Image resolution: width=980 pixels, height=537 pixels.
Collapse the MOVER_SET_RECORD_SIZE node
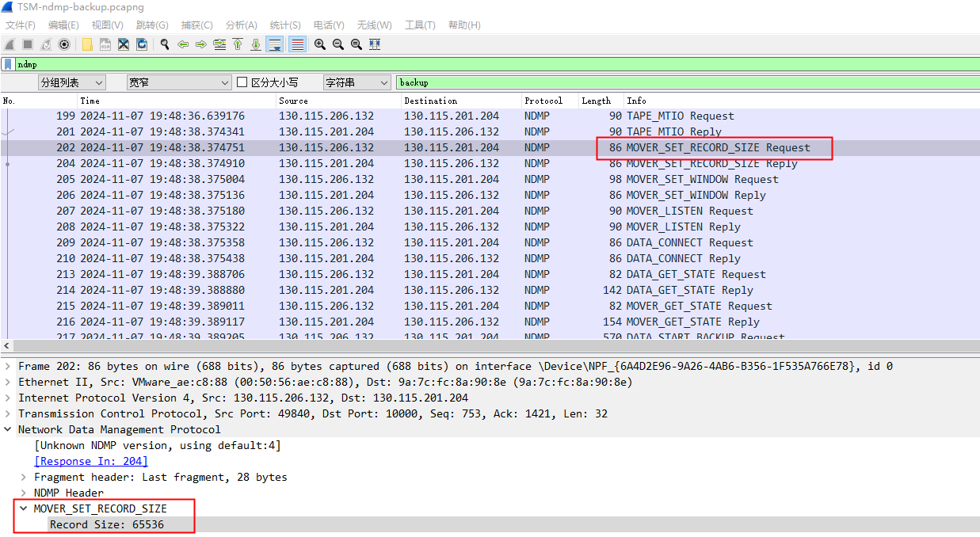point(25,508)
